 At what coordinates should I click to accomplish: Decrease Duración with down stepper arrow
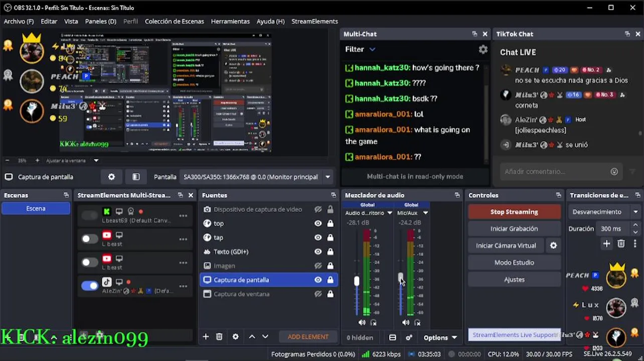point(635,232)
